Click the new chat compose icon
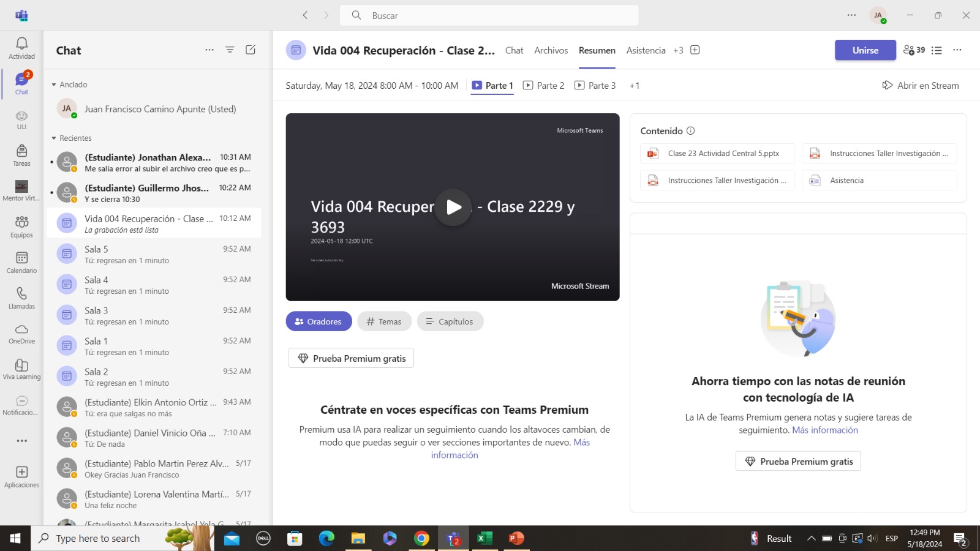Image resolution: width=980 pixels, height=551 pixels. pos(251,50)
